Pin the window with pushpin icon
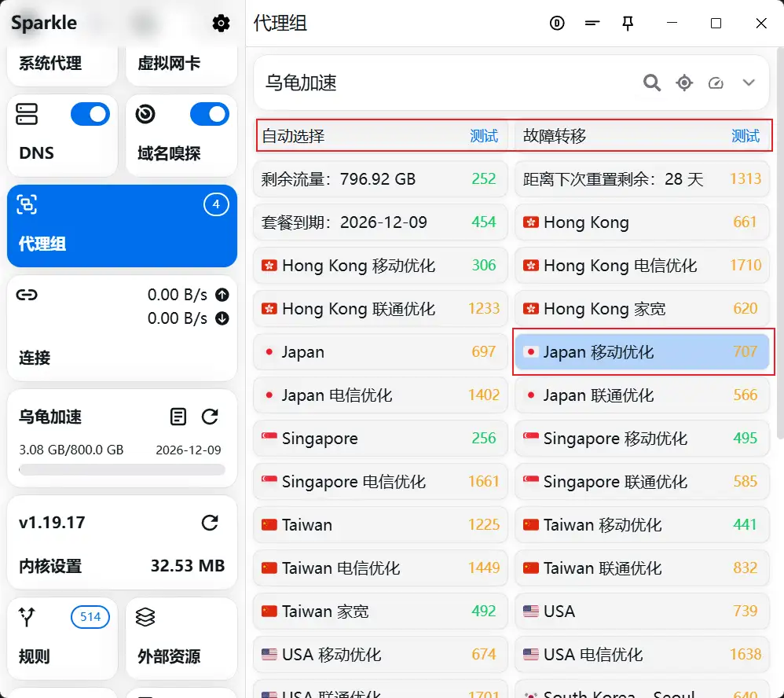Screen dimensions: 784x698 [628, 24]
